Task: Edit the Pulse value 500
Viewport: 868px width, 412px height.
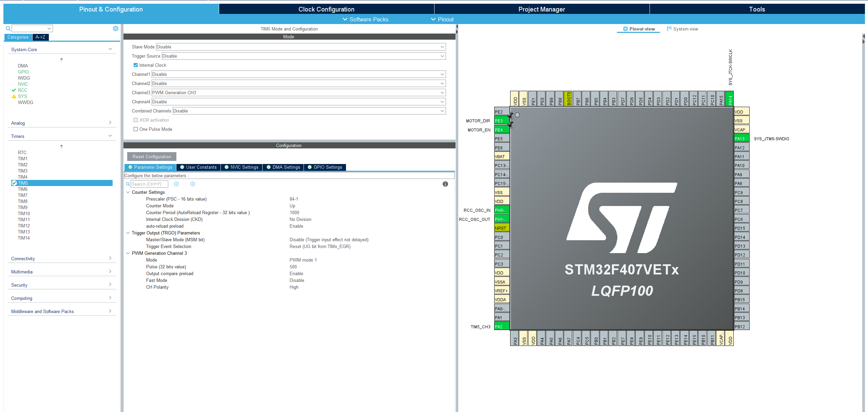Action: coord(293,267)
